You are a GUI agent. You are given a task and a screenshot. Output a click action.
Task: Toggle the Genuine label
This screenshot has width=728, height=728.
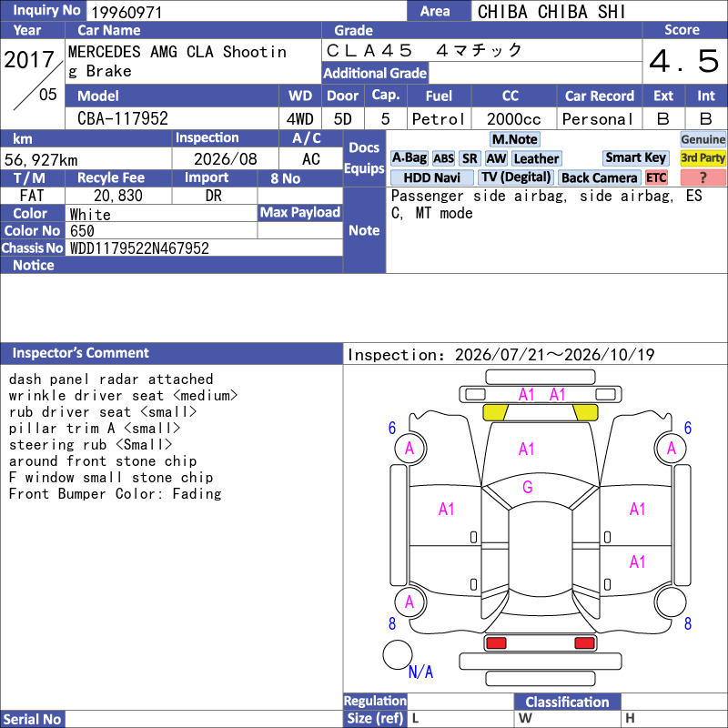[x=703, y=139]
